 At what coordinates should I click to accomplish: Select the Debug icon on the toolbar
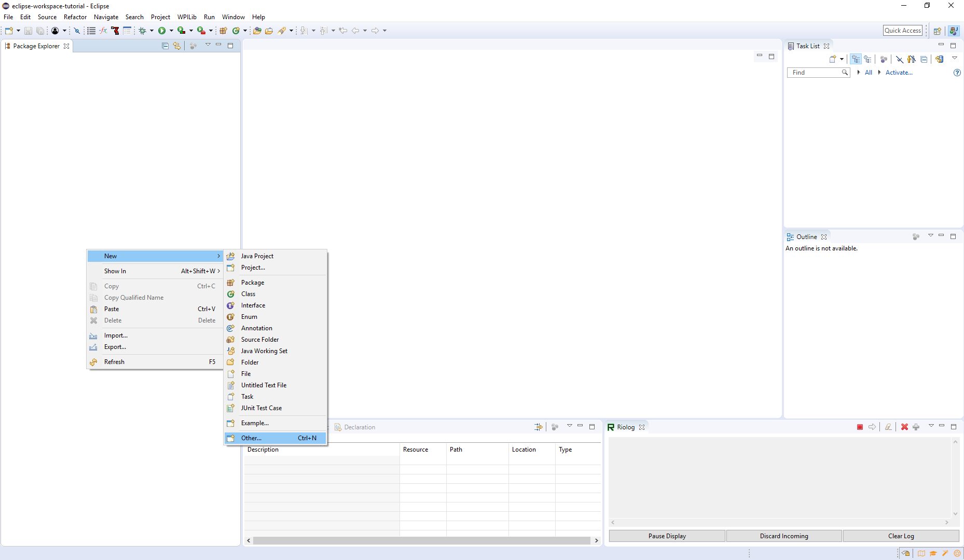(143, 31)
